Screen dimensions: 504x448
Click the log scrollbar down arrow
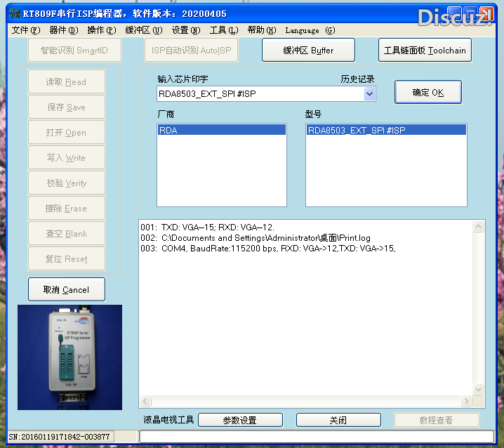[x=478, y=389]
